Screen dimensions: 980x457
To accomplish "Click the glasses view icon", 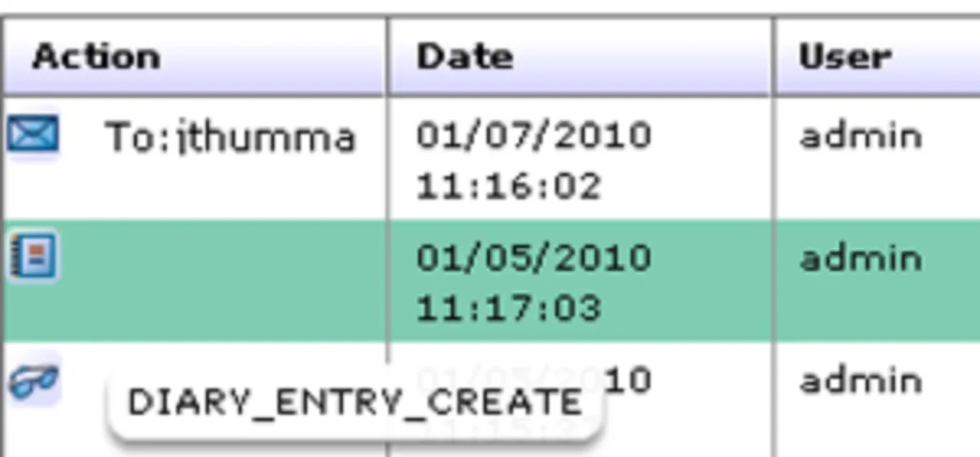I will (33, 382).
